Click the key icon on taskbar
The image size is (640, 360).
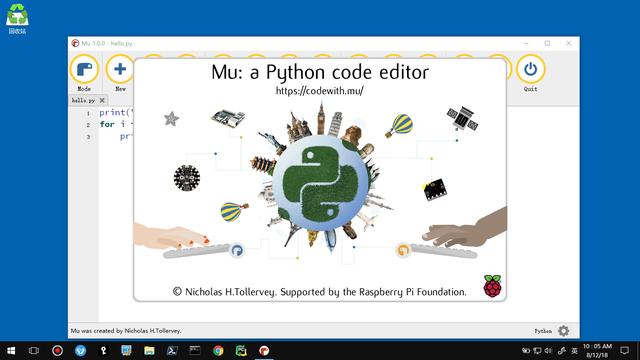tap(104, 351)
